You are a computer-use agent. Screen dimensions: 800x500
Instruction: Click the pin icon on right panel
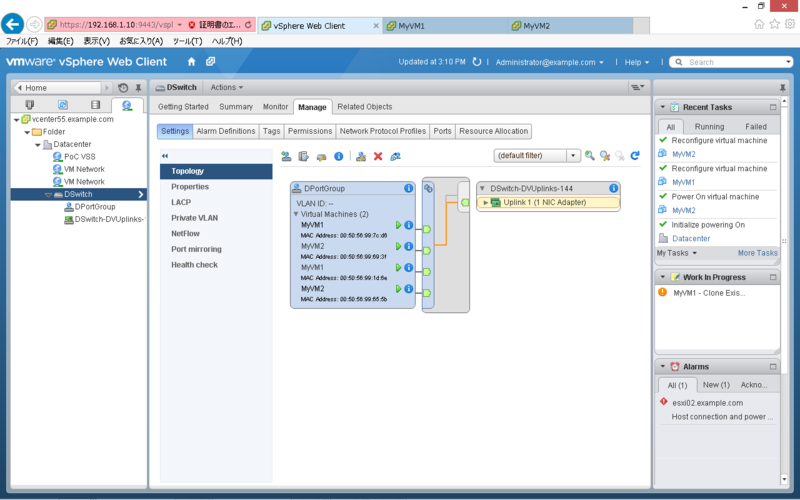[x=782, y=88]
